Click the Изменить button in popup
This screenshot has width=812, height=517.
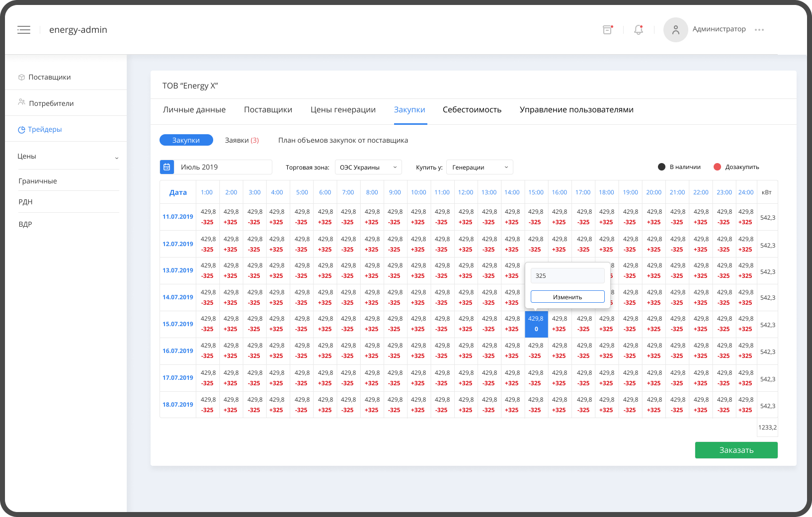tap(568, 297)
